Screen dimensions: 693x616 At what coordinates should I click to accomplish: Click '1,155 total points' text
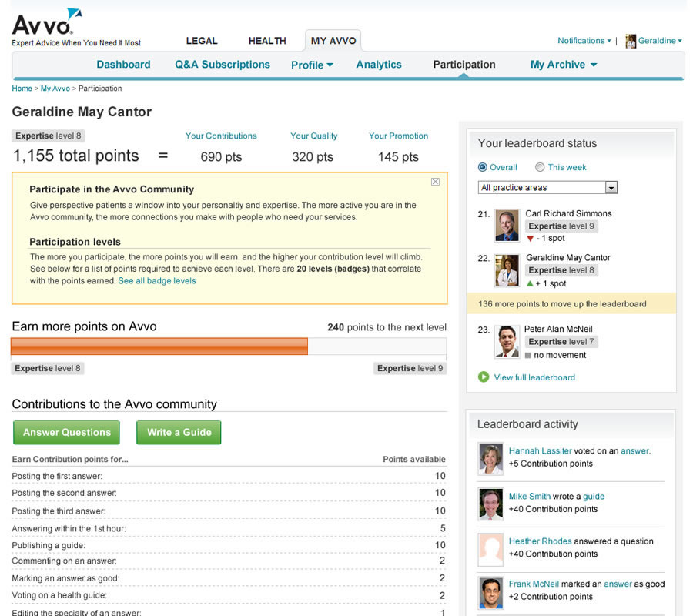pos(75,156)
